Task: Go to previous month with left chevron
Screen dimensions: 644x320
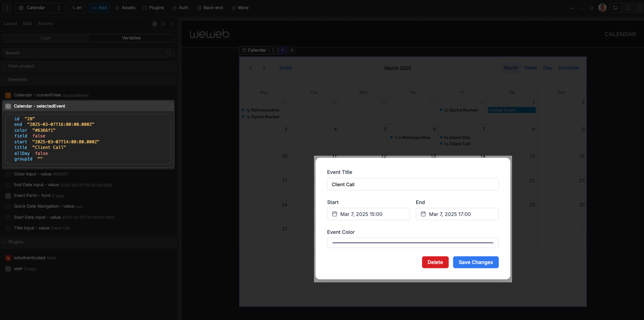Action: click(x=250, y=68)
